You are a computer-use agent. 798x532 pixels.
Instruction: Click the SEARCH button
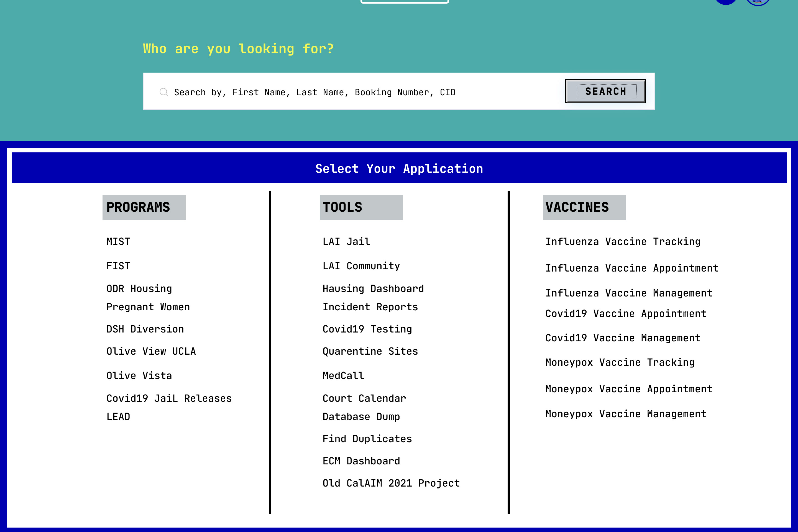click(605, 91)
